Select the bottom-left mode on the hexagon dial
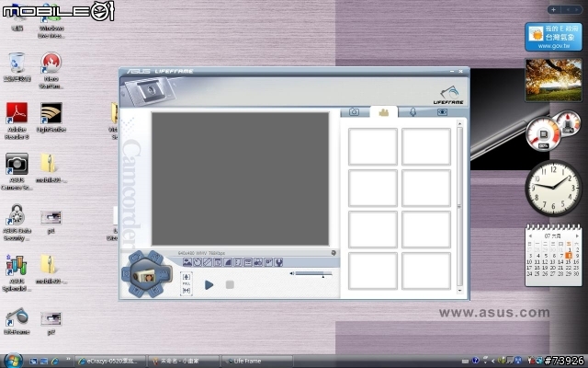588x368 pixels. click(x=136, y=291)
